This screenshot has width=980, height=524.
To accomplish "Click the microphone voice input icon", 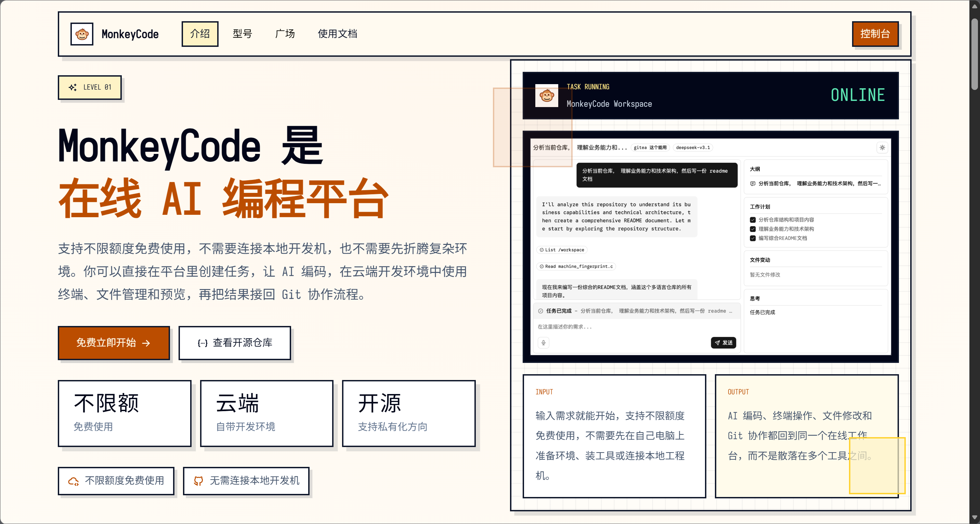I will 543,342.
